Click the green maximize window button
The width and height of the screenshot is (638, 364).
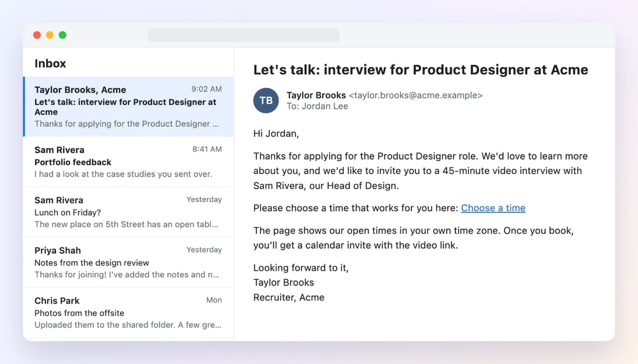tap(63, 35)
